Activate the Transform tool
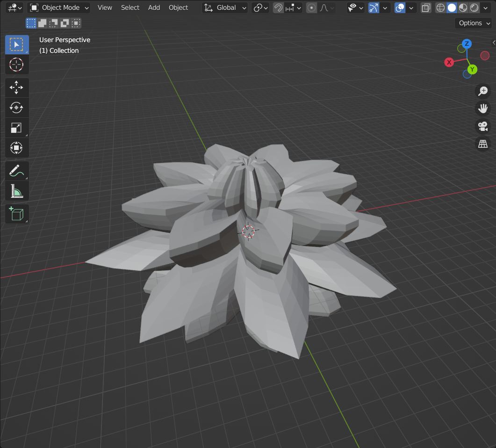This screenshot has height=448, width=496. (x=17, y=148)
